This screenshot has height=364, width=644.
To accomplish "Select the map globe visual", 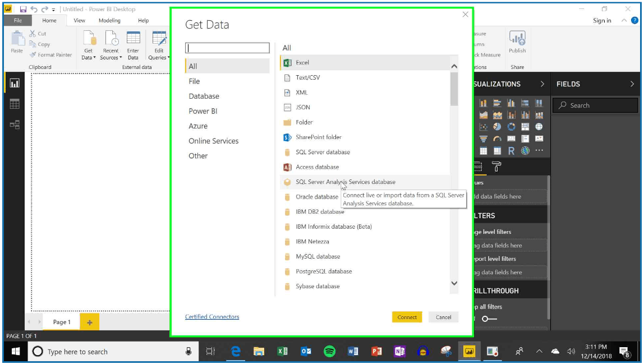I will click(x=539, y=127).
